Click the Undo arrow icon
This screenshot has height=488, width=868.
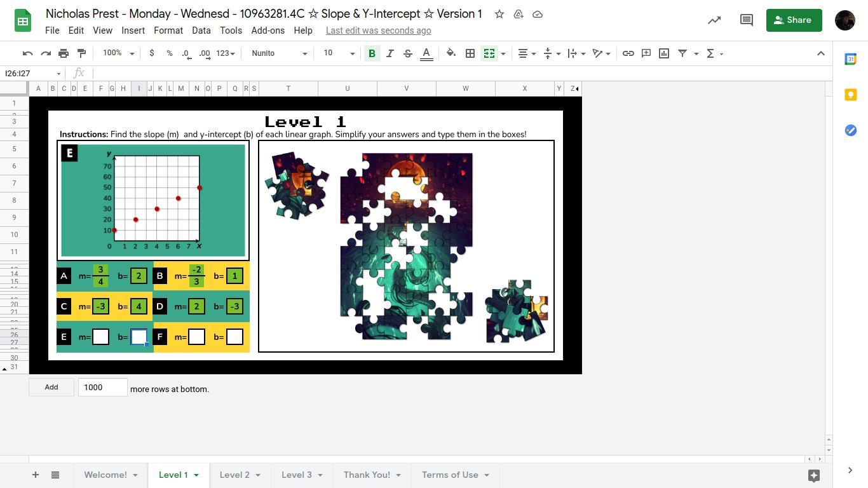pos(27,53)
